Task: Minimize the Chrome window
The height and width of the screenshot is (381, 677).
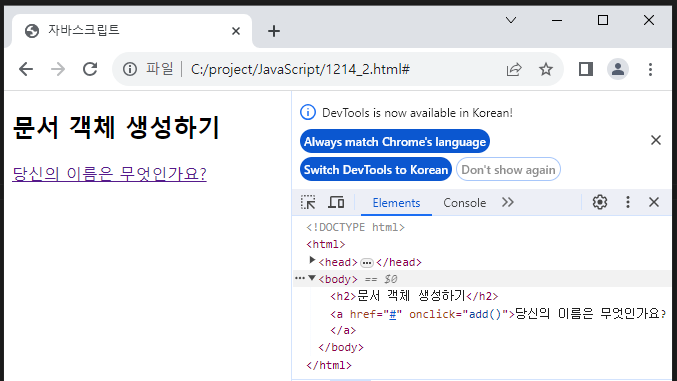Action: click(557, 20)
